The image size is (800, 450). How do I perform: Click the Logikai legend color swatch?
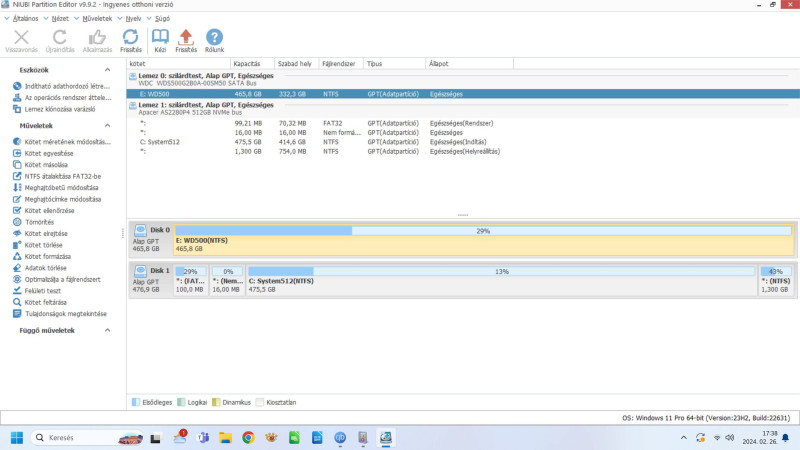click(x=181, y=402)
